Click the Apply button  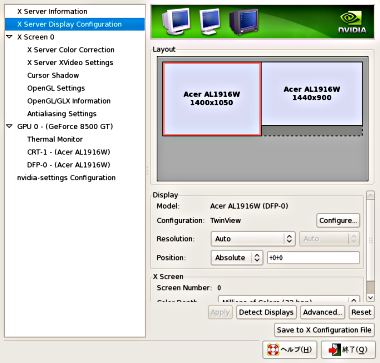pos(220,312)
